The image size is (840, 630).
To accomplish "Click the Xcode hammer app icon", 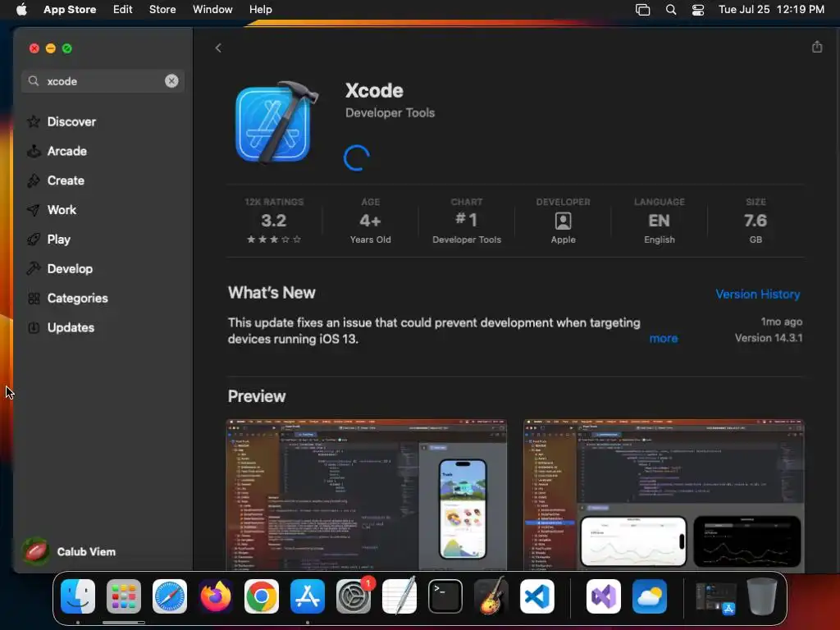I will [277, 123].
